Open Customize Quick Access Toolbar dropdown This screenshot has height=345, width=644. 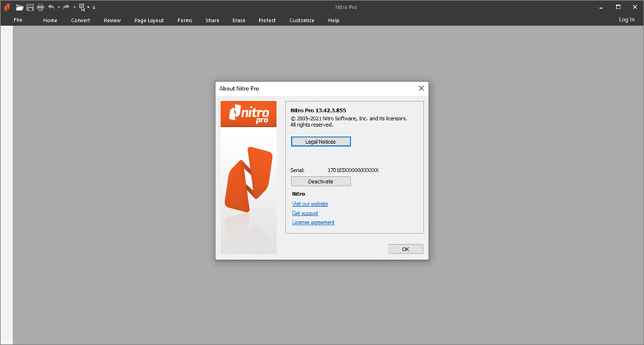(94, 7)
